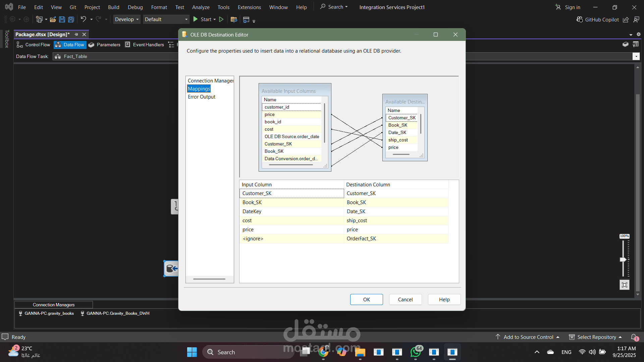Open the Extensions menu
644x362 pixels.
[x=249, y=7]
